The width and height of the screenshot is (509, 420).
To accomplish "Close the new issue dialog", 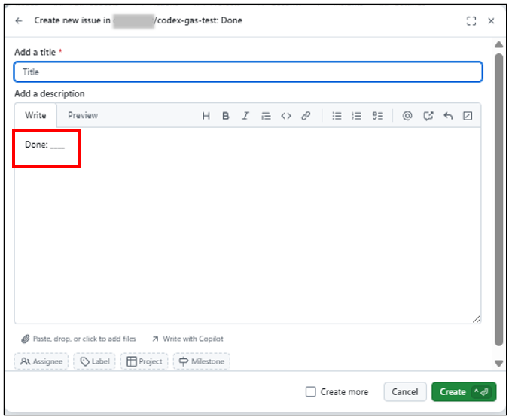I will [x=491, y=21].
